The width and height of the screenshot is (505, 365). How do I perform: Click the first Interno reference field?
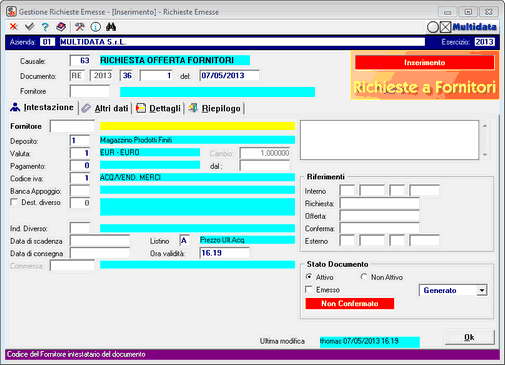click(347, 191)
